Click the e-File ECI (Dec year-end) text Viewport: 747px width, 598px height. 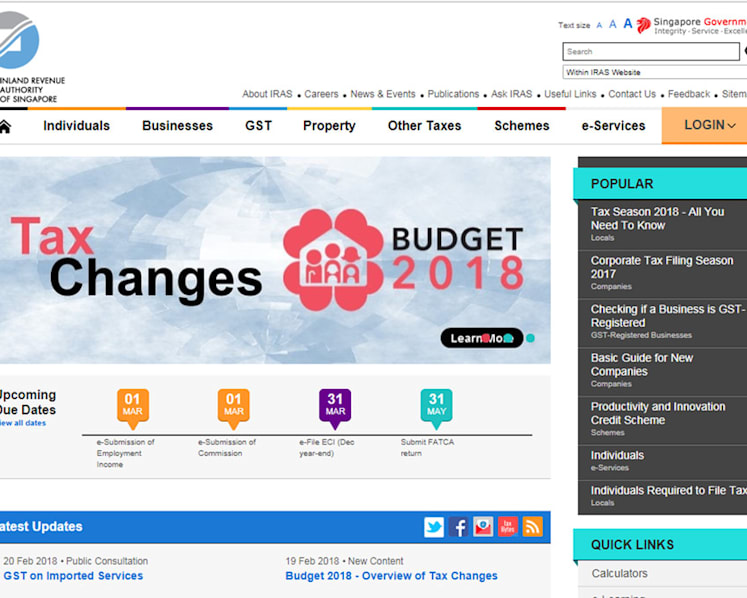327,448
